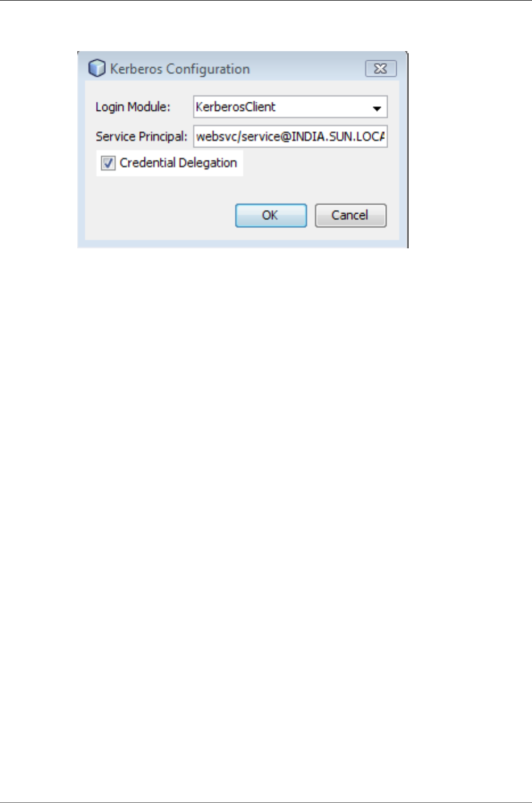532x803 pixels.
Task: Click blank dialog area left of OK
Action: 159,215
